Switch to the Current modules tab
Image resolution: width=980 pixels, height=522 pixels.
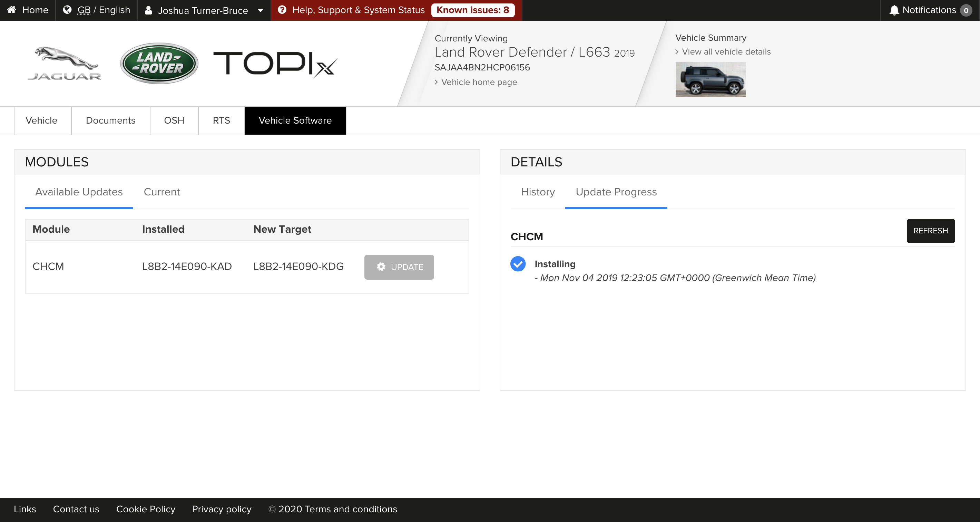pos(162,192)
